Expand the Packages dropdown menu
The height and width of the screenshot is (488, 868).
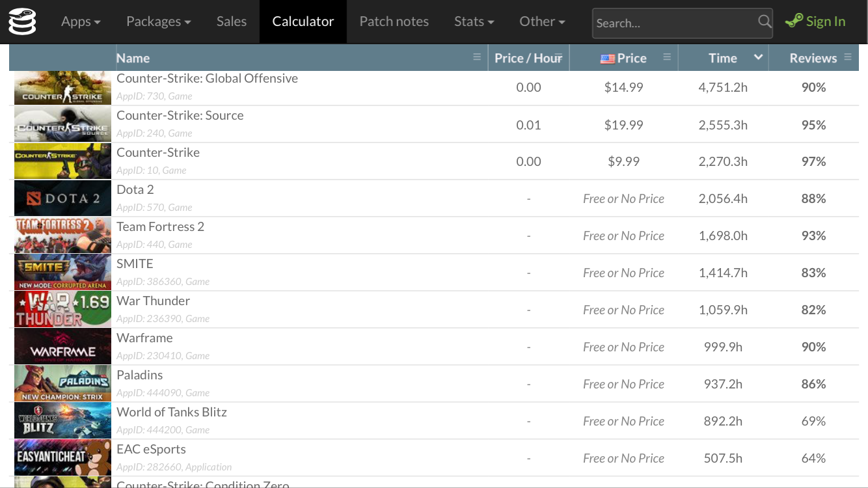click(x=158, y=21)
